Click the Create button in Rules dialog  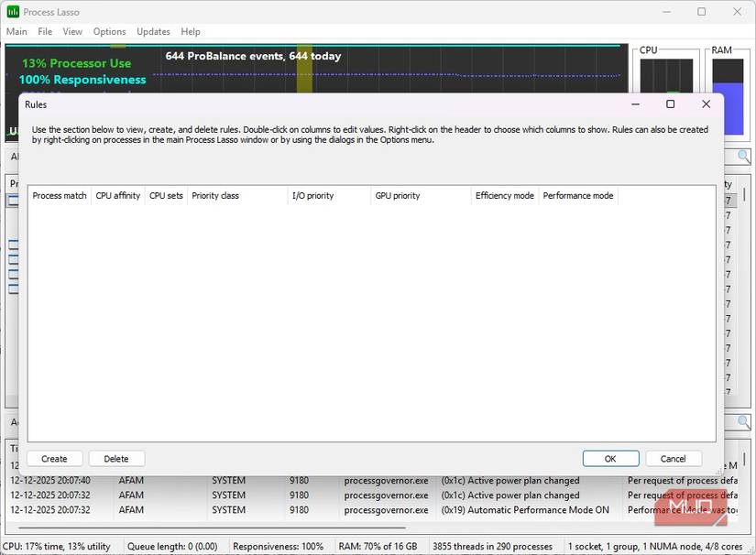point(54,459)
